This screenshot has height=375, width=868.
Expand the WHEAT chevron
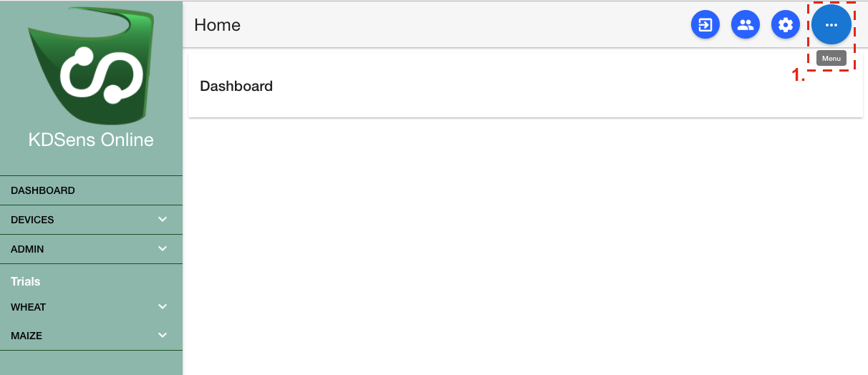[x=163, y=307]
